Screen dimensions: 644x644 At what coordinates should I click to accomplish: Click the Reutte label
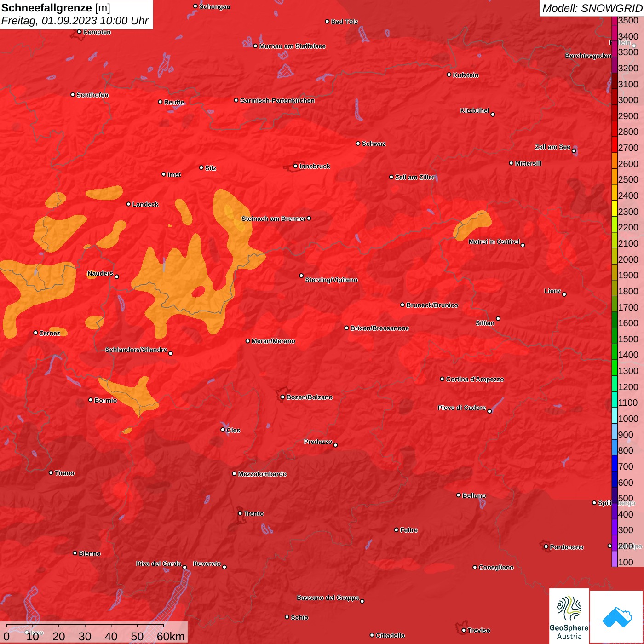point(174,102)
